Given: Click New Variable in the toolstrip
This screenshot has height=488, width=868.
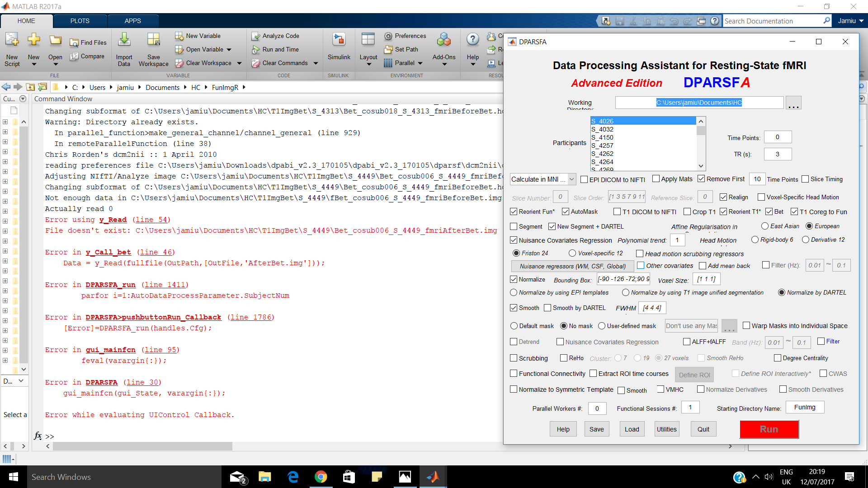Looking at the screenshot, I should [x=198, y=36].
